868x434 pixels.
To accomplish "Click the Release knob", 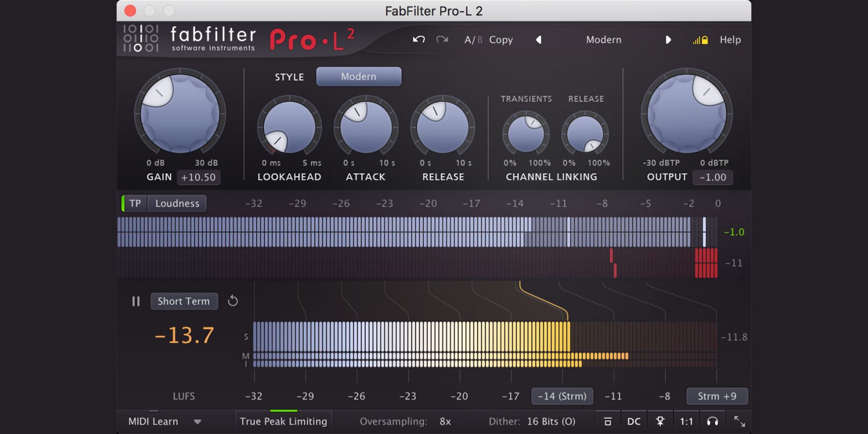I will click(x=443, y=127).
